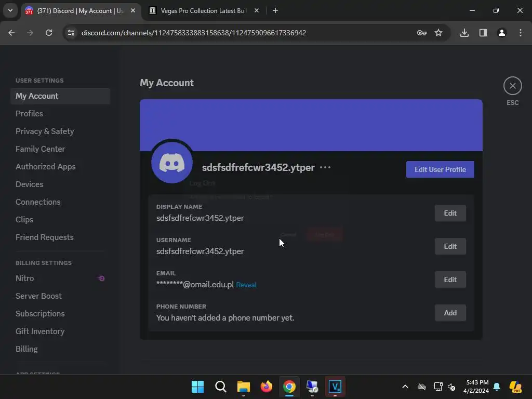This screenshot has height=399, width=532.
Task: Open Privacy & Safety settings
Action: [x=60, y=131]
